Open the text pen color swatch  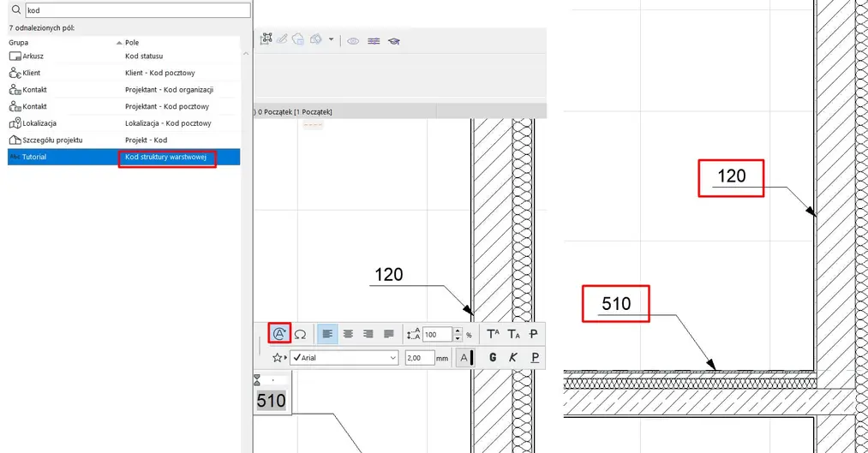[x=465, y=358]
